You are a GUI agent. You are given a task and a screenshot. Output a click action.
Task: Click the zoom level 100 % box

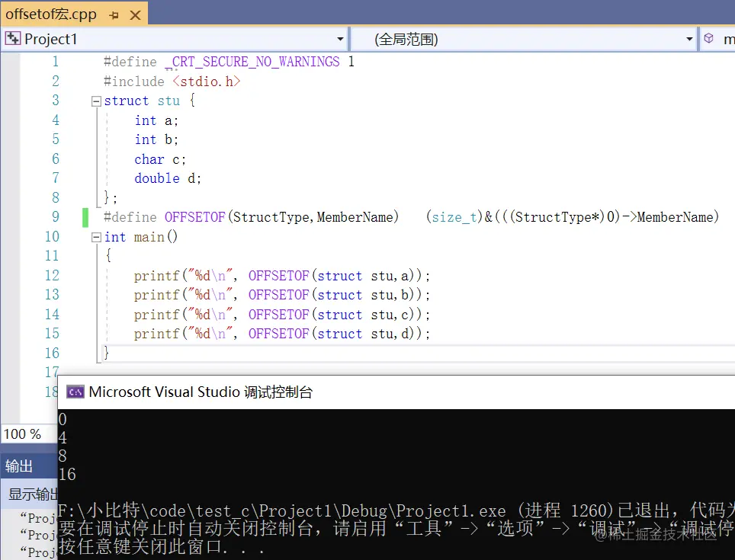29,434
